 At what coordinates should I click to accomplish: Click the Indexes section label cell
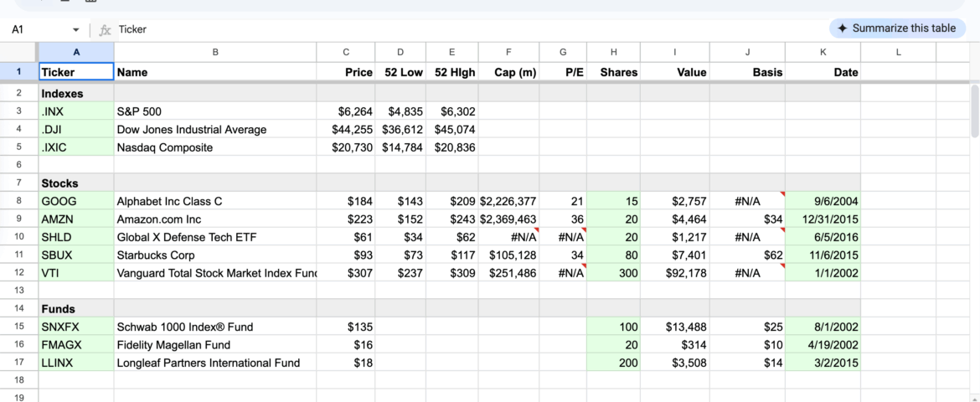[x=76, y=94]
